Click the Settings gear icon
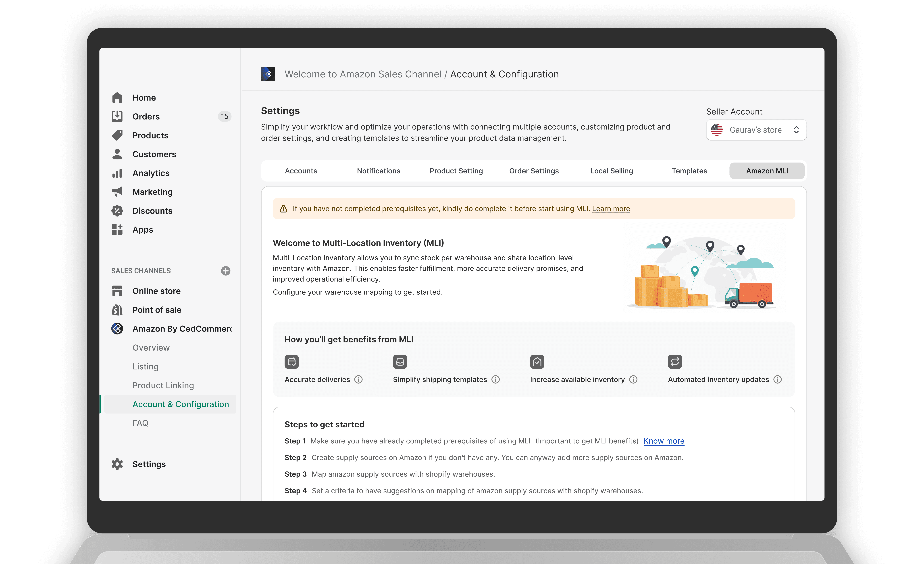The width and height of the screenshot is (924, 564). pos(117,464)
